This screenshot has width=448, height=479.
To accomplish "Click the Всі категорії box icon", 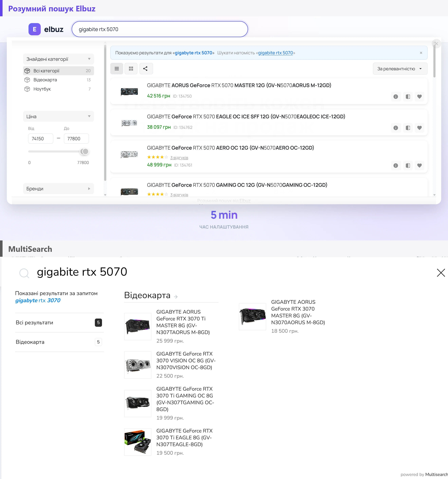I will pos(27,71).
